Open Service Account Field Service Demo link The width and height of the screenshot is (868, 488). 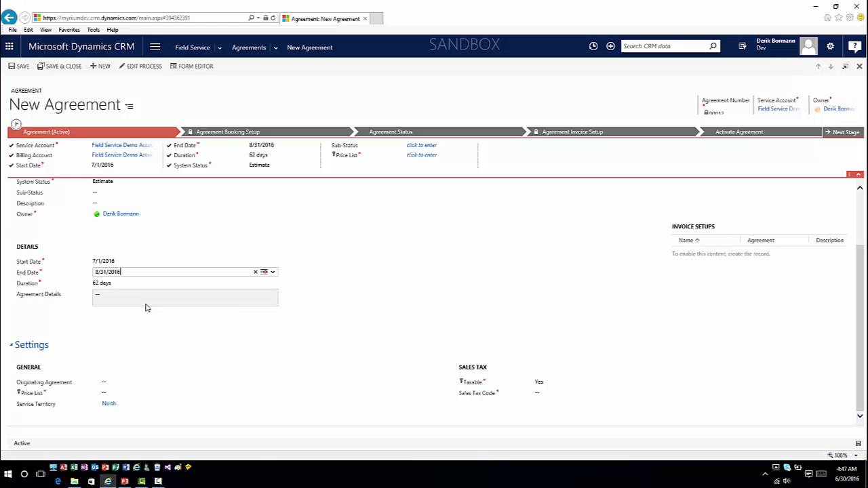pyautogui.click(x=122, y=145)
